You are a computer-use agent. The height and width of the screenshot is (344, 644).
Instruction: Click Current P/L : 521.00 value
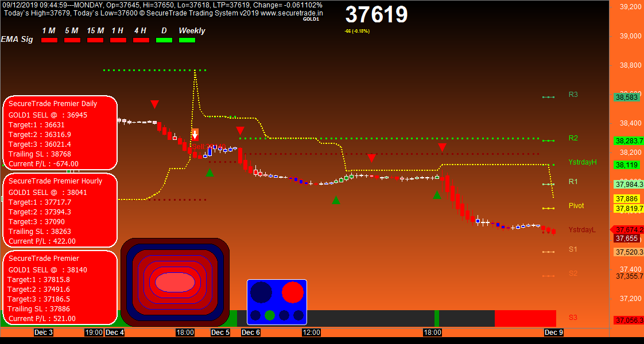42,319
